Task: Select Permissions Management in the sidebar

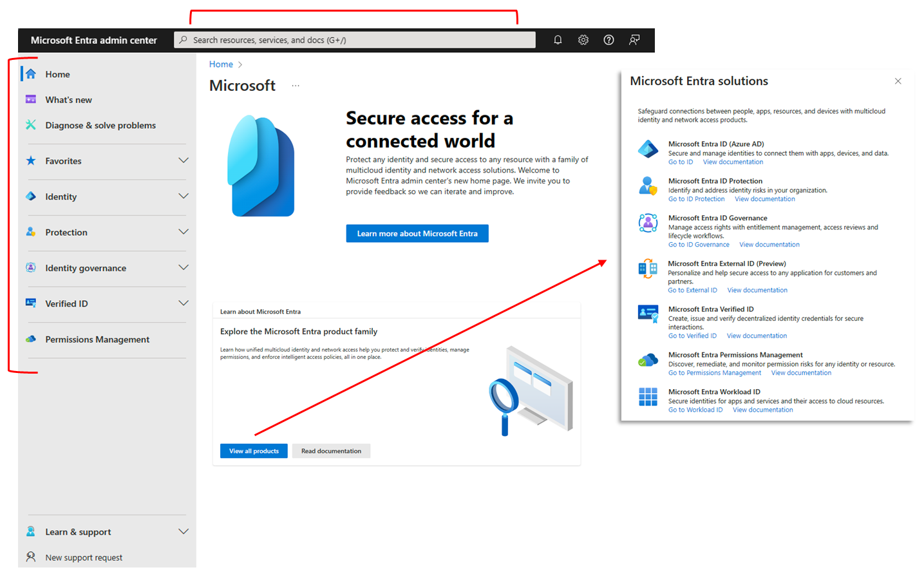Action: (x=97, y=339)
